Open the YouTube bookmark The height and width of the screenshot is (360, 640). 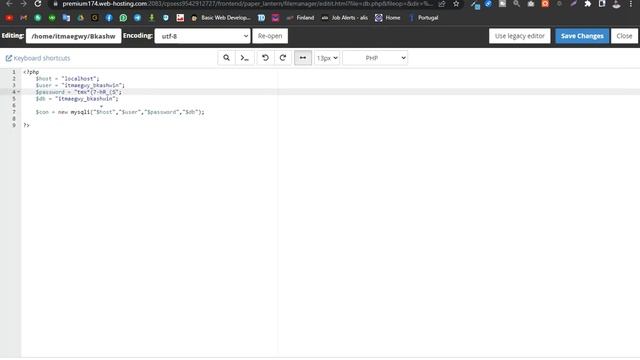pos(9,18)
